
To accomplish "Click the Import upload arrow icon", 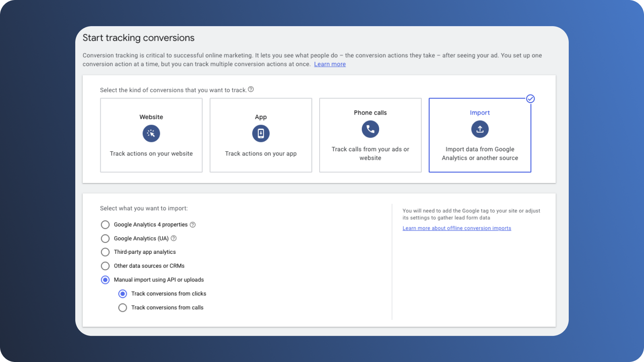I will pos(480,129).
